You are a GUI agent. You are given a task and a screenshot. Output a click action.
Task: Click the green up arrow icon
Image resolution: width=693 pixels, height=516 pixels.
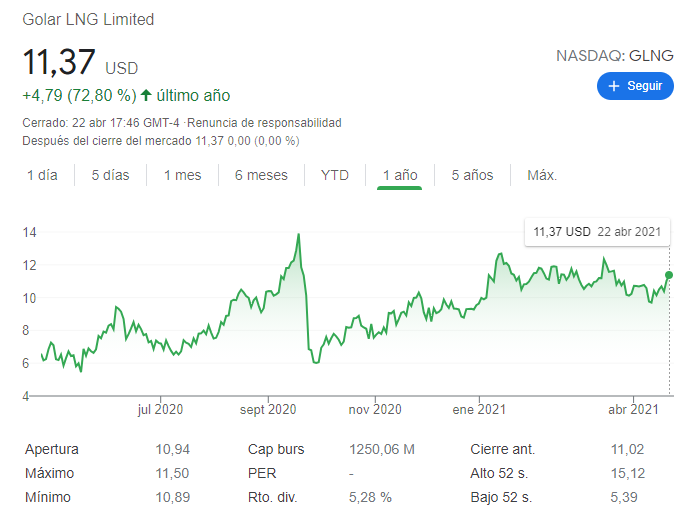146,95
